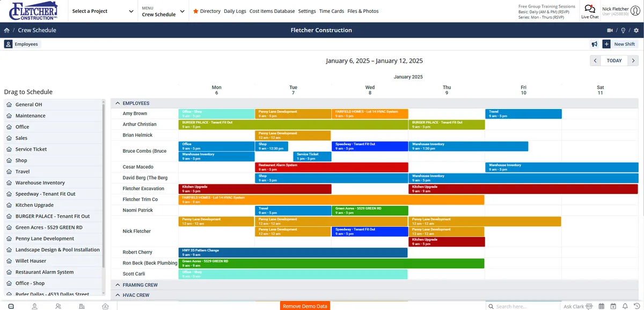Image resolution: width=644 pixels, height=310 pixels.
Task: Open the two-people icon in bottom bar
Action: click(x=58, y=306)
